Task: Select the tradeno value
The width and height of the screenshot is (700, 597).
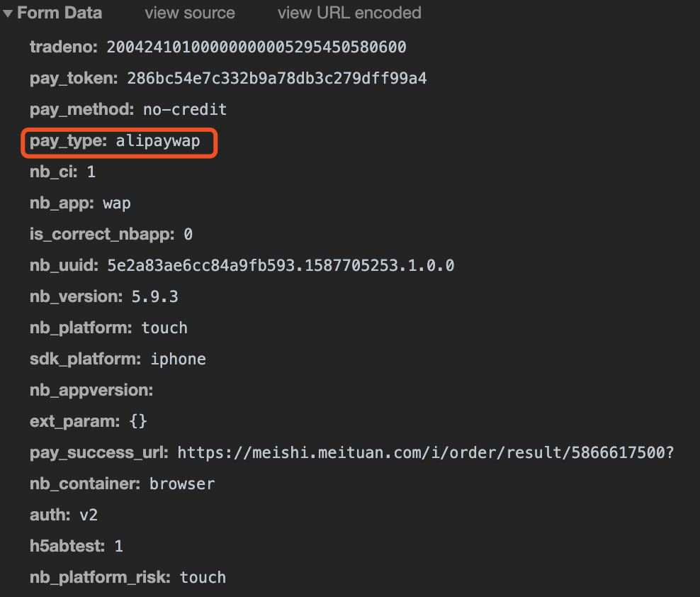Action: coord(256,47)
